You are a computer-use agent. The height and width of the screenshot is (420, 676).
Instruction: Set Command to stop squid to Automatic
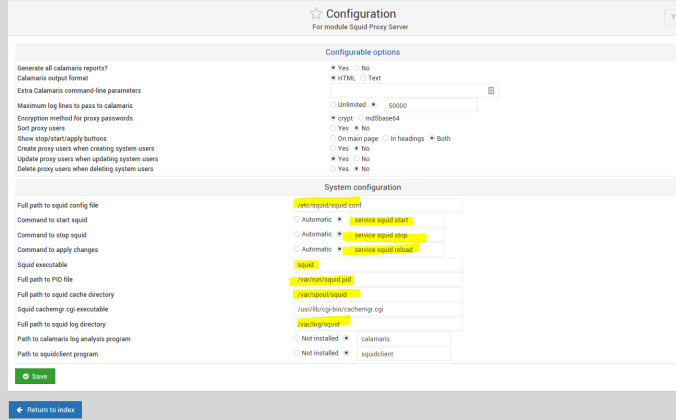coord(297,234)
